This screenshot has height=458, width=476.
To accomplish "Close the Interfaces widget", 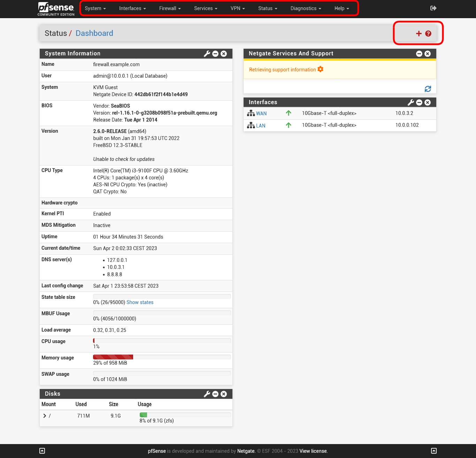I will (428, 102).
